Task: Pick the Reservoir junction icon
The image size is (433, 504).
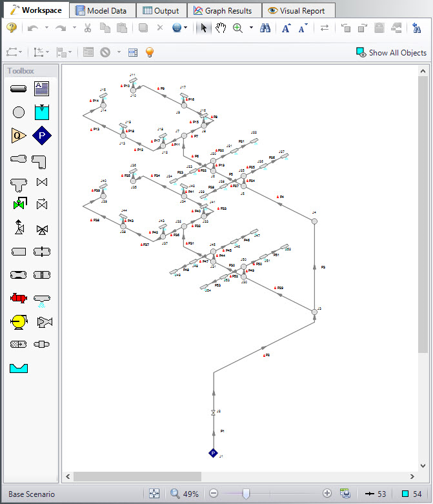Action: 42,112
